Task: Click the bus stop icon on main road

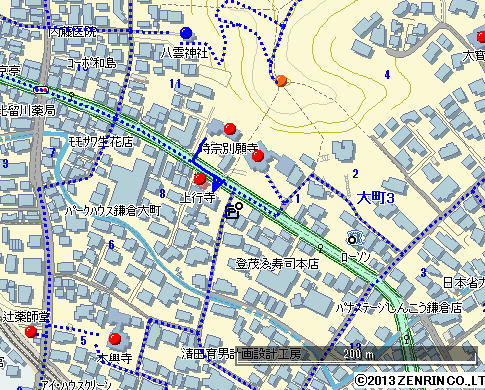Action: (41, 90)
